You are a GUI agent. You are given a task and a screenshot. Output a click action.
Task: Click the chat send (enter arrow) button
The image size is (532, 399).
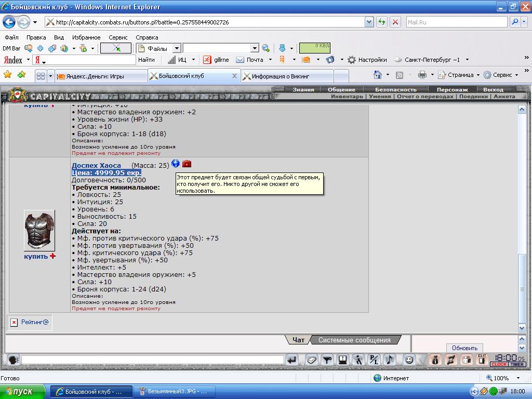coord(292,360)
